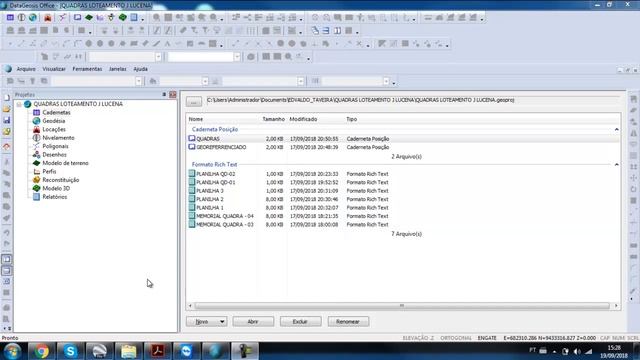Click the Poligonais icon in top toolbar
The image size is (640, 360).
pos(62,18)
